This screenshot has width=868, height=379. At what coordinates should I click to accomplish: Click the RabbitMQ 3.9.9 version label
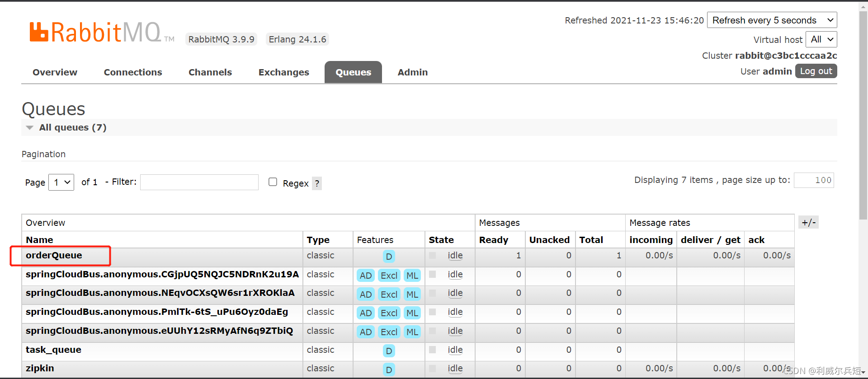221,39
